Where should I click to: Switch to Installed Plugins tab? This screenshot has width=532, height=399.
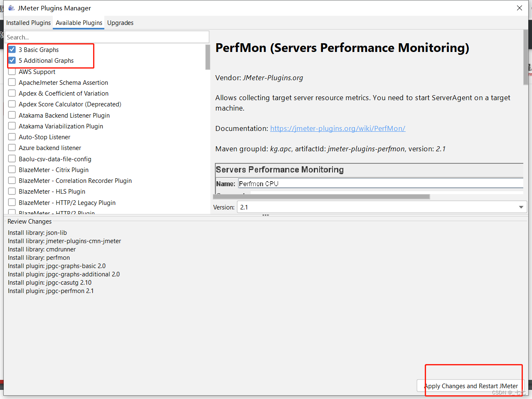tap(28, 23)
